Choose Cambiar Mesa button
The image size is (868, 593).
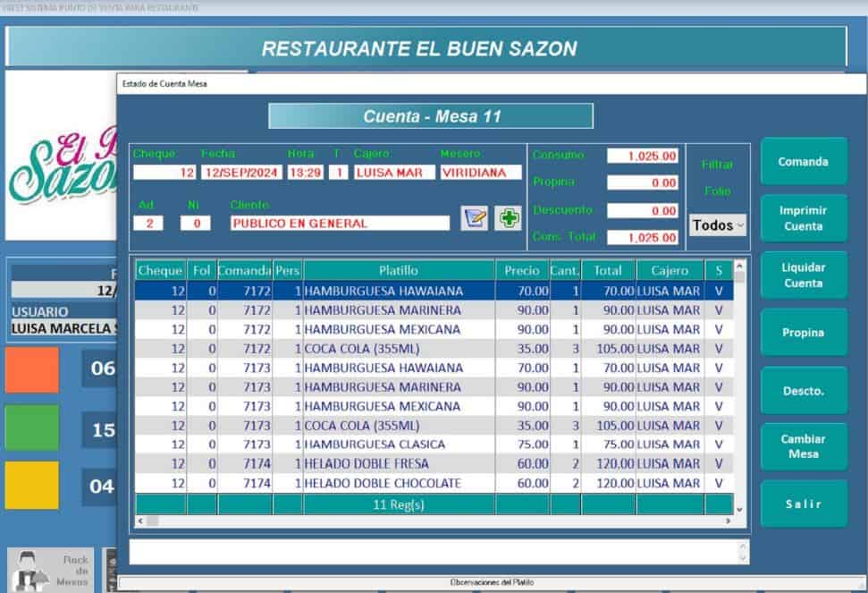tap(803, 446)
